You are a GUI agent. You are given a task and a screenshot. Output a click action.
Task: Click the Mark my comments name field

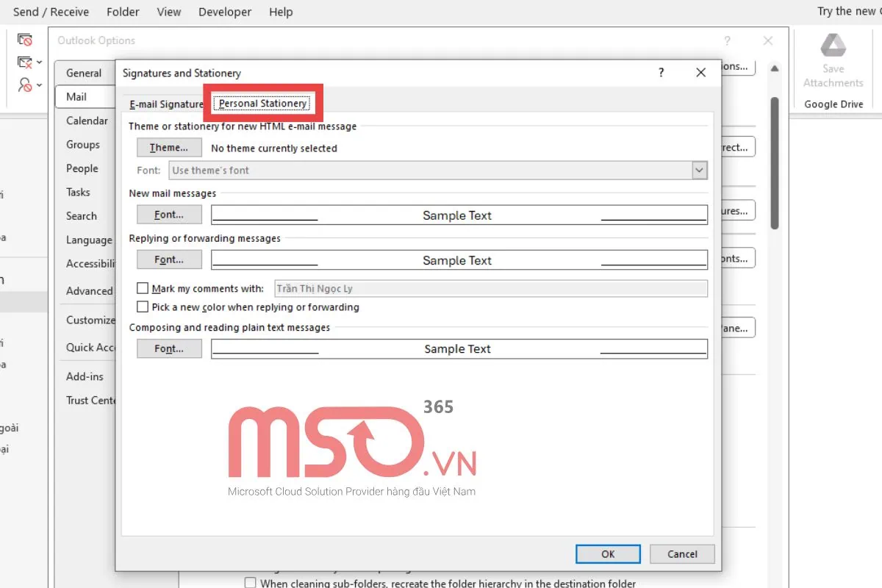click(x=490, y=289)
